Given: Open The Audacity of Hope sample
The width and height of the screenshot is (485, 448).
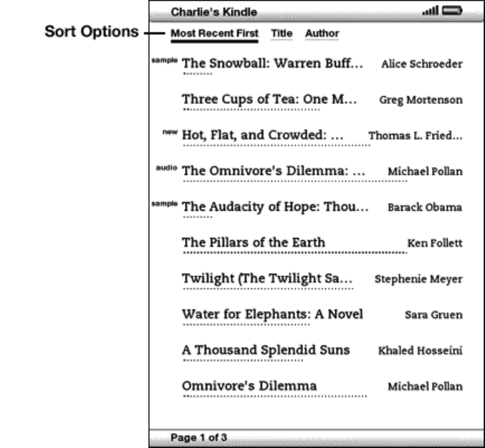Looking at the screenshot, I should pyautogui.click(x=275, y=207).
